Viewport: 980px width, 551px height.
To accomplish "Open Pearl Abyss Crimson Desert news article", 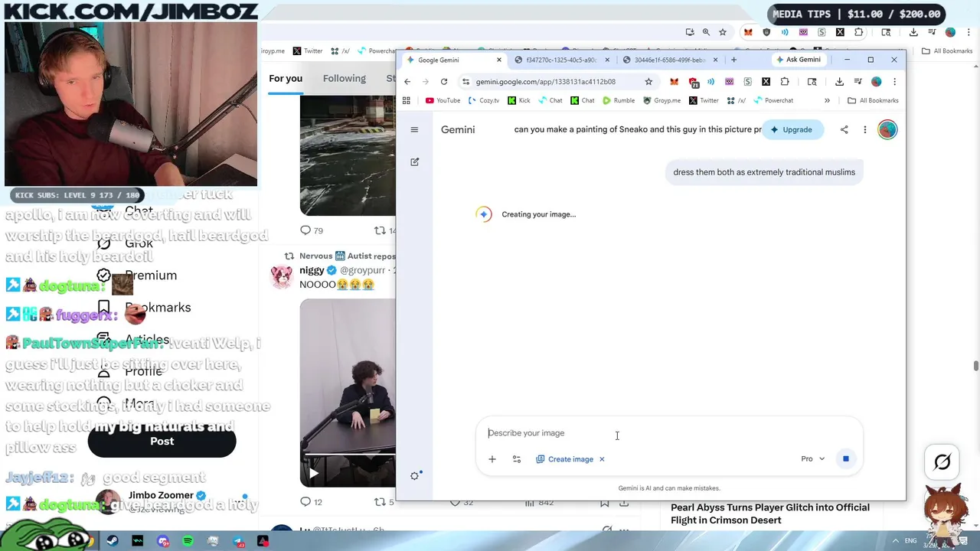I will coord(770,514).
